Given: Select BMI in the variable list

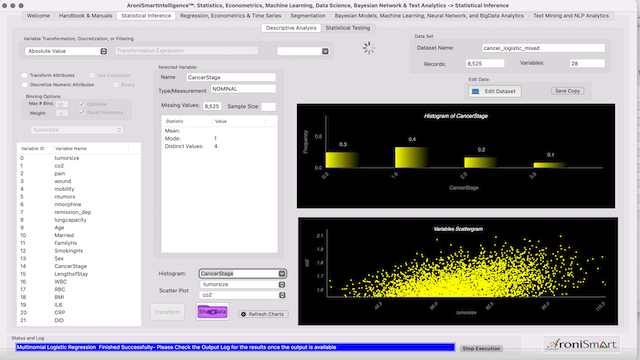Looking at the screenshot, I should [x=79, y=297].
